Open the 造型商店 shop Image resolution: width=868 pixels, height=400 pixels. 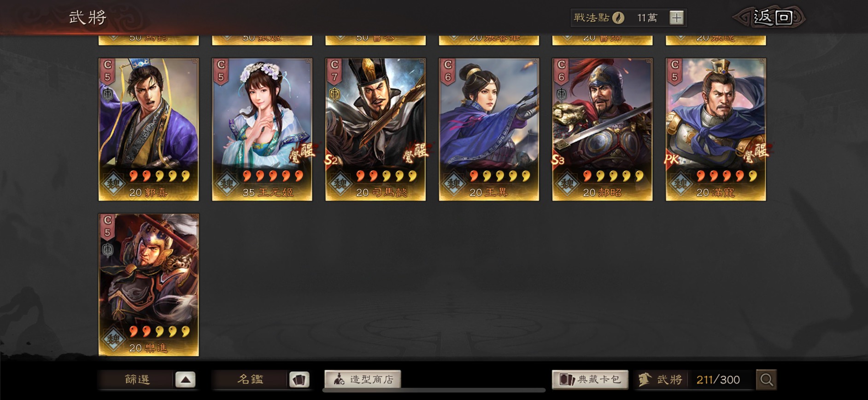(x=363, y=379)
